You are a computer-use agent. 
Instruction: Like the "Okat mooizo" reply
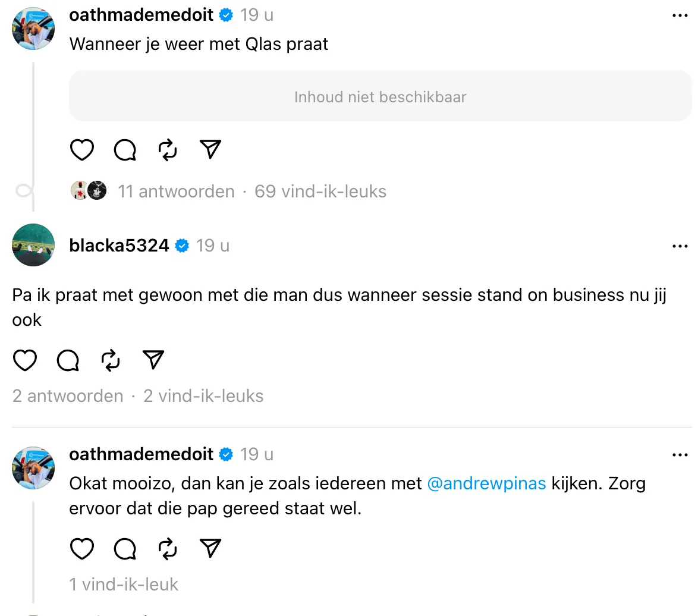click(82, 548)
